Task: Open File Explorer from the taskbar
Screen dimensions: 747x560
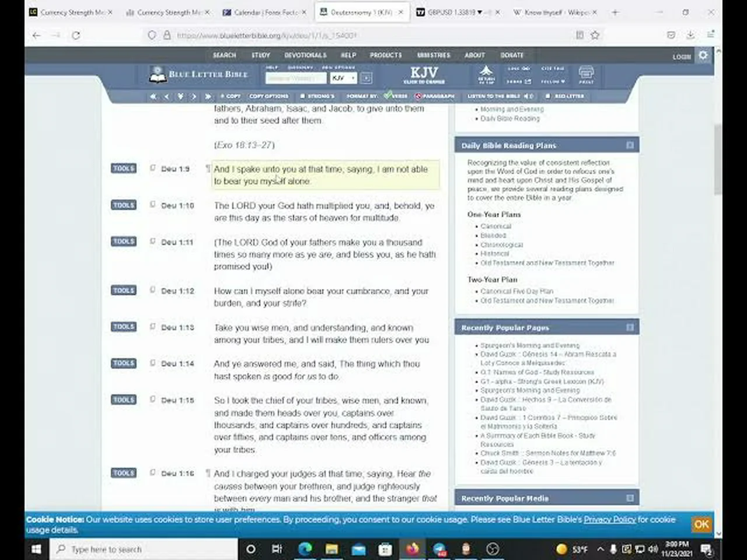Action: (331, 549)
